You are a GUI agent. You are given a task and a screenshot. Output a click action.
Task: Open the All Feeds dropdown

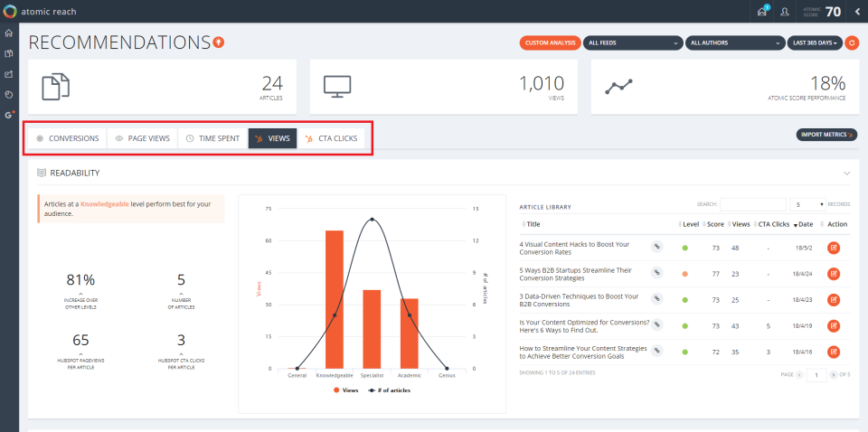pos(633,43)
